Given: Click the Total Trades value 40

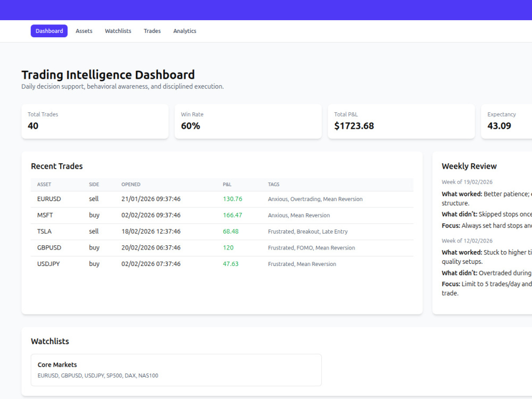Looking at the screenshot, I should click(x=33, y=126).
